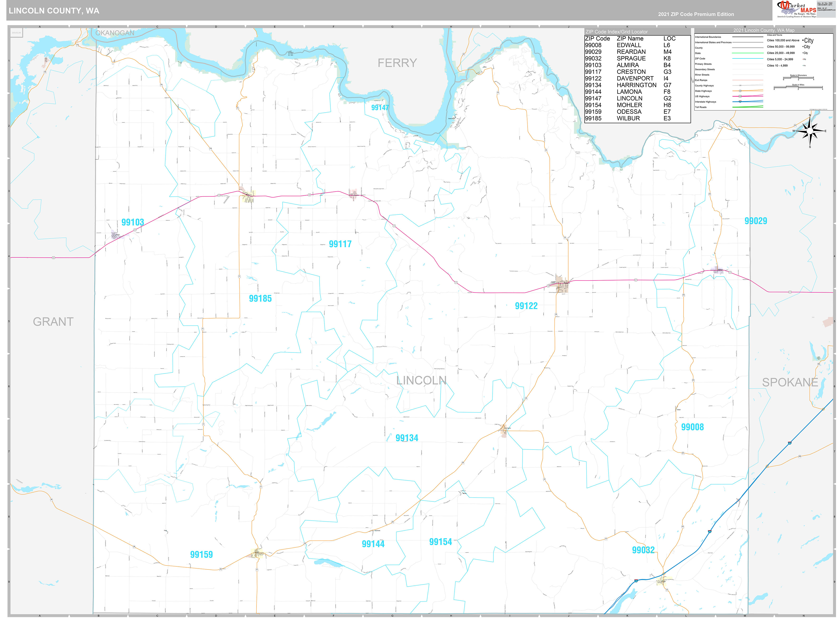The height and width of the screenshot is (618, 840).
Task: Click the Interstate Highways shield symbol in legend
Action: pos(740,102)
